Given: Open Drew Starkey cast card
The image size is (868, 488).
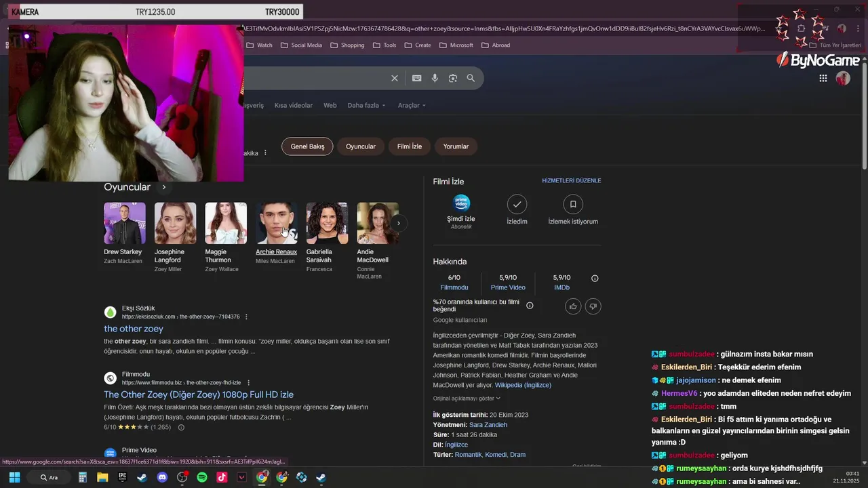Looking at the screenshot, I should tap(125, 234).
